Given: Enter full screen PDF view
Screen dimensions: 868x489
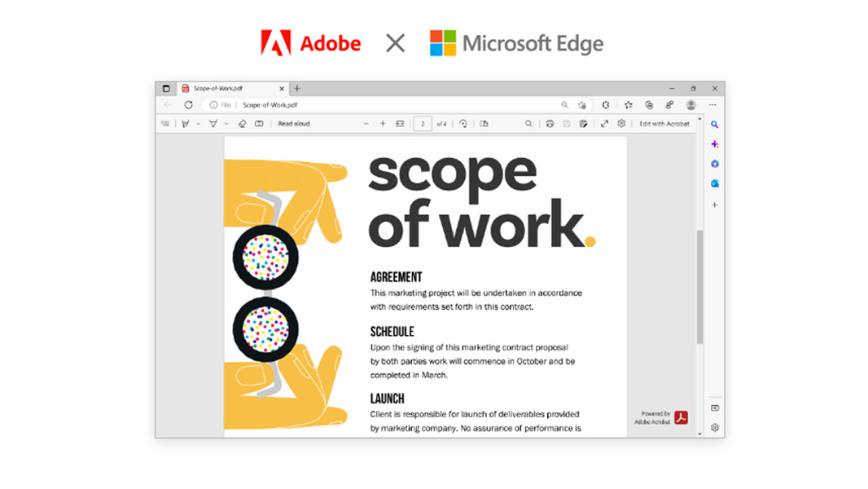Looking at the screenshot, I should [604, 124].
